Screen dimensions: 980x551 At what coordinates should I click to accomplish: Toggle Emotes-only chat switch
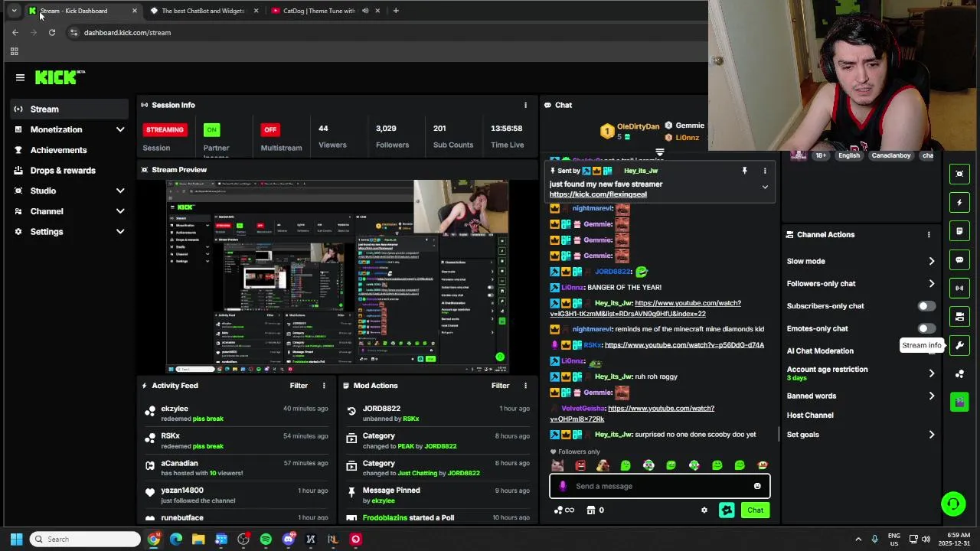point(926,328)
